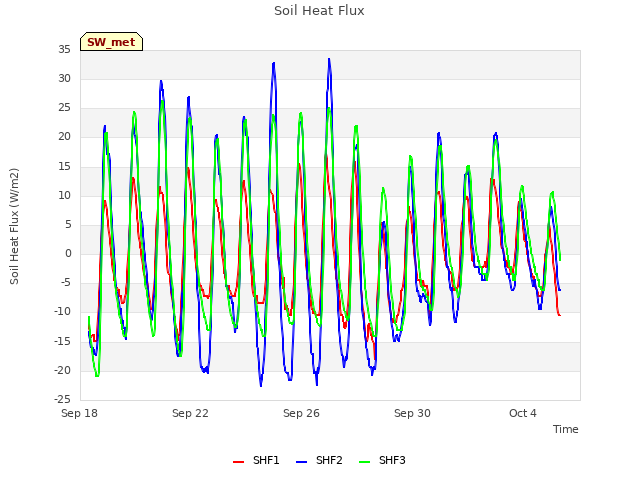This screenshot has width=640, height=480.
Task: Click the -20 y-axis tick label
Action: coord(63,370)
